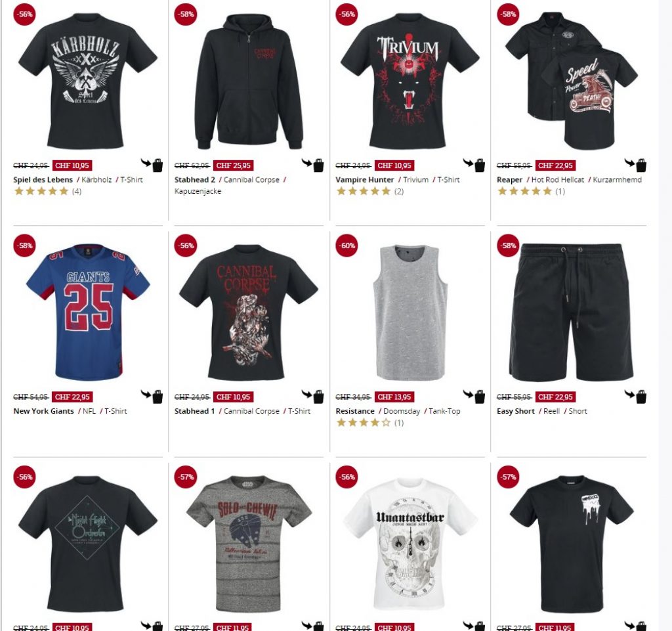View the grey Doomsday tank top image

[410, 312]
